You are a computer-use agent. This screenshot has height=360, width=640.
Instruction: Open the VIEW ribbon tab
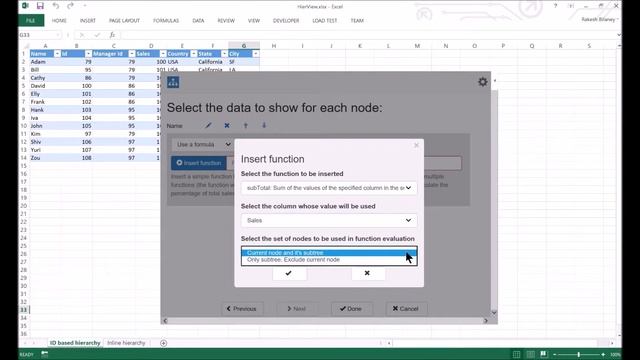point(254,20)
